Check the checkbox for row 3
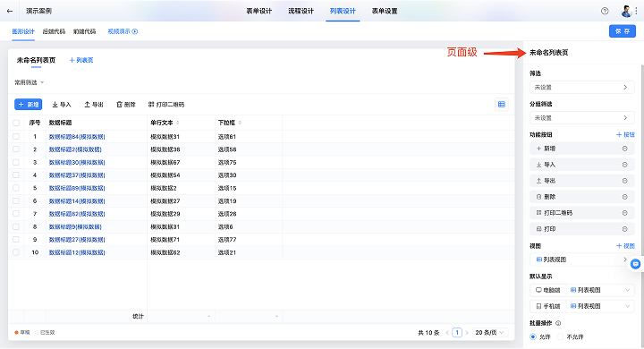 (16, 162)
